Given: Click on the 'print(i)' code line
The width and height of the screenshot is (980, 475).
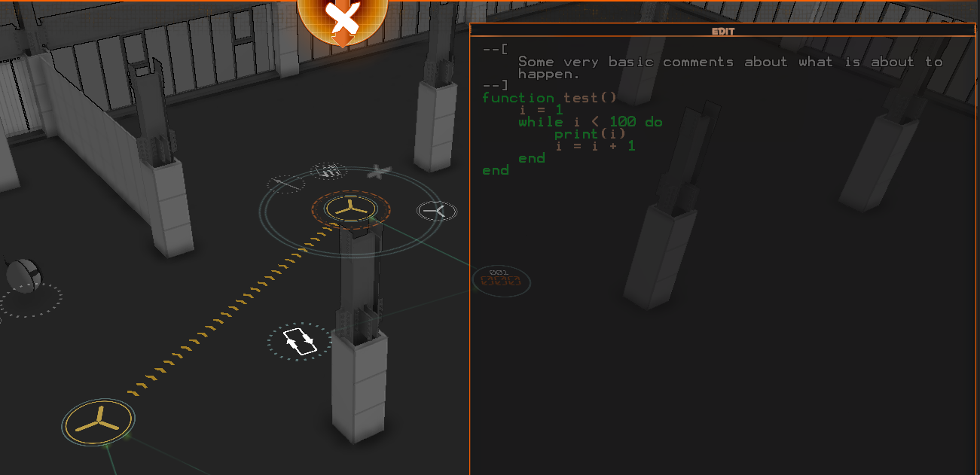Looking at the screenshot, I should (590, 134).
